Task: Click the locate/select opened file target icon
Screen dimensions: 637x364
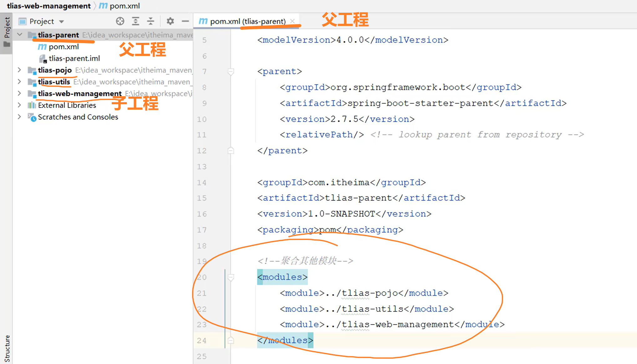Action: (120, 21)
